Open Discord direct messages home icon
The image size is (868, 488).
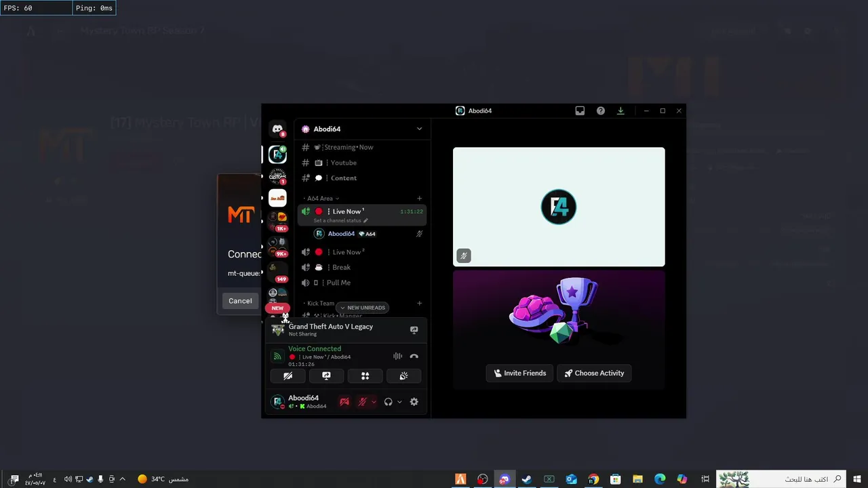tap(277, 129)
